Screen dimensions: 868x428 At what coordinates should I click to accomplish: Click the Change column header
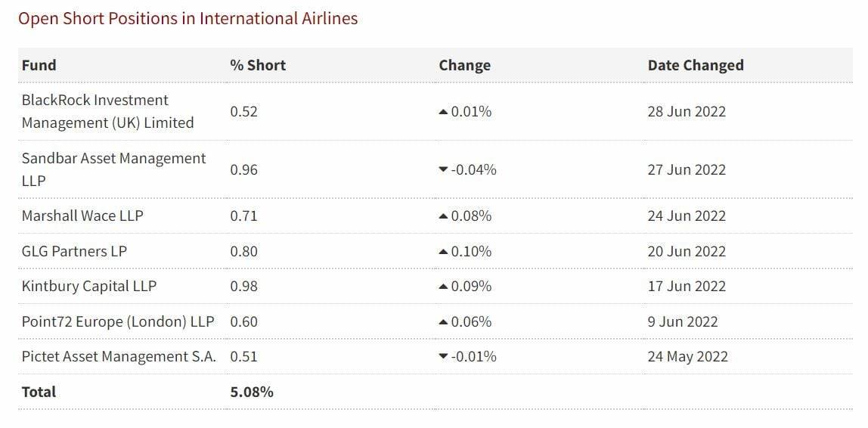click(x=464, y=65)
